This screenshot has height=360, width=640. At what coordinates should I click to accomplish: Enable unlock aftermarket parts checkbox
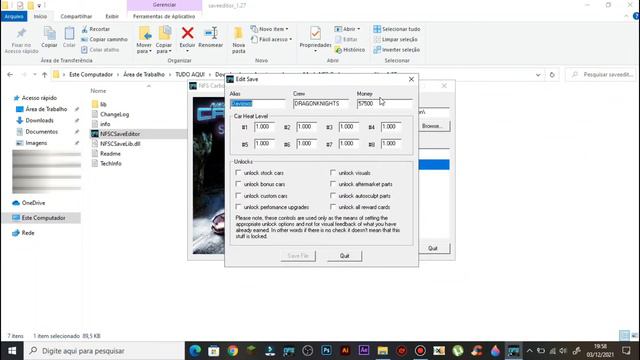pos(333,184)
